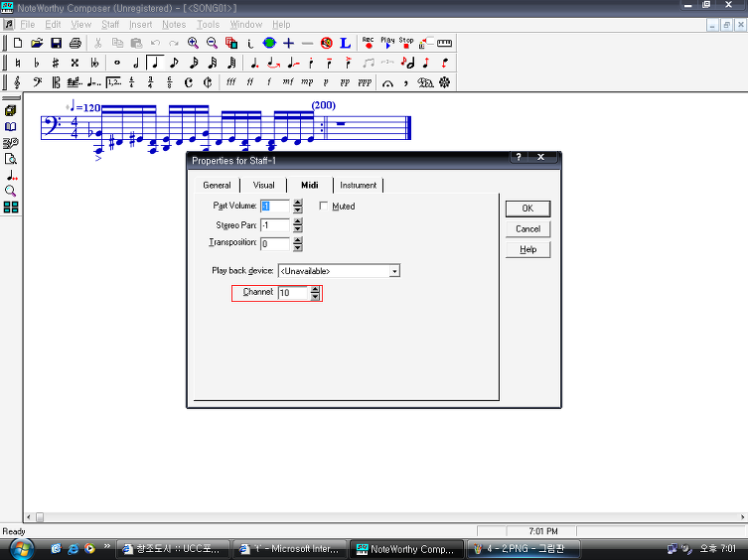This screenshot has height=560, width=748.
Task: Create a new file with toolbar icon
Action: (x=18, y=43)
